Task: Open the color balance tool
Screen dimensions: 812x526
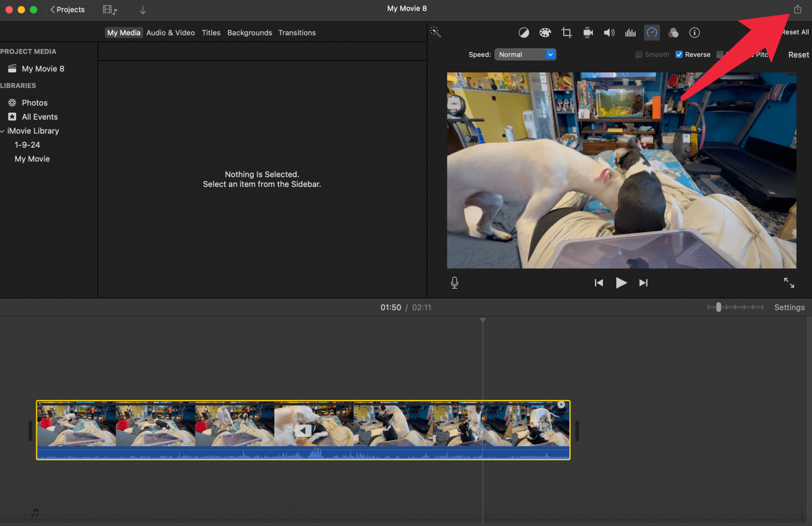Action: pos(524,33)
